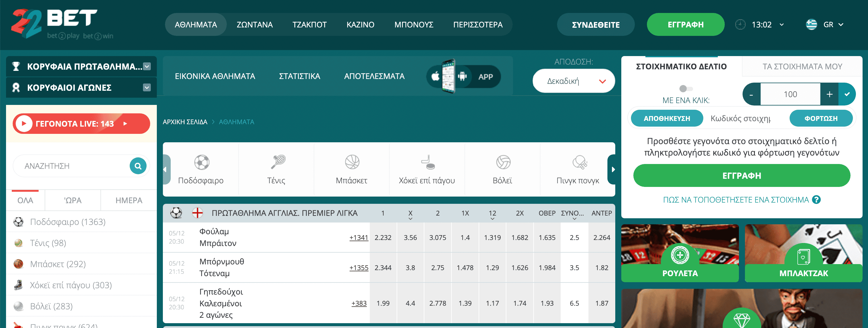
Task: Open the GR language dropdown
Action: point(833,25)
